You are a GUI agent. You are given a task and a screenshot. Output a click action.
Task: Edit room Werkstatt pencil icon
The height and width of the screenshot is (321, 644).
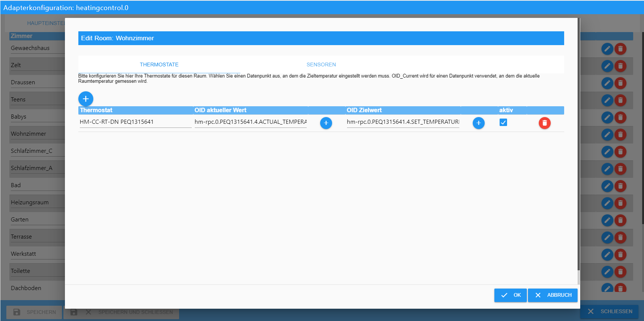(607, 255)
